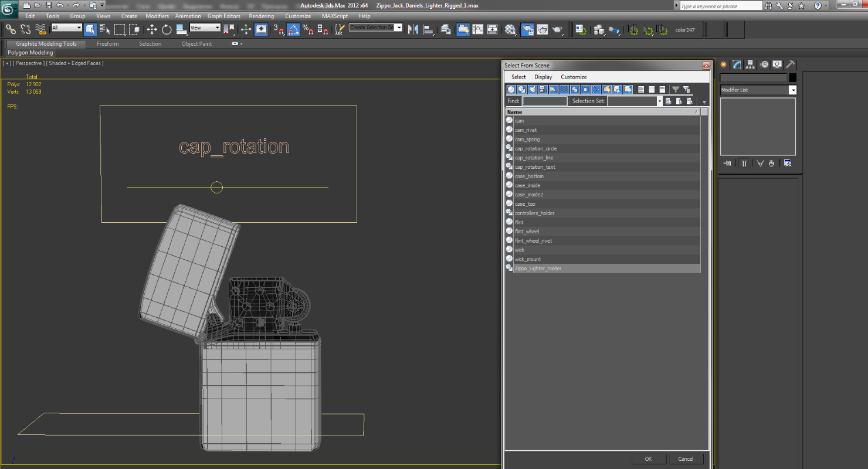
Task: Switch to the Freeform ribbon tab
Action: coord(107,44)
